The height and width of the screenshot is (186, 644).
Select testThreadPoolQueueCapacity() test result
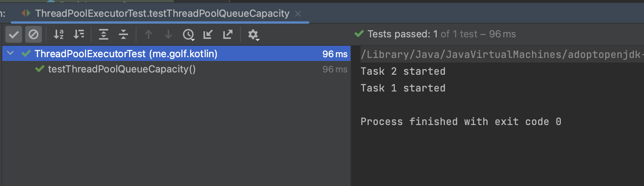(x=122, y=69)
